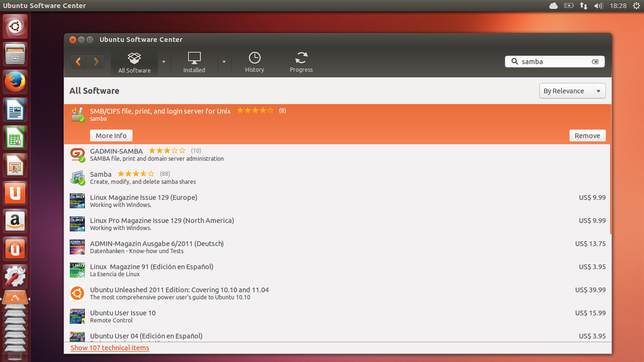
Task: Launch Firefox from the launcher
Action: (15, 82)
